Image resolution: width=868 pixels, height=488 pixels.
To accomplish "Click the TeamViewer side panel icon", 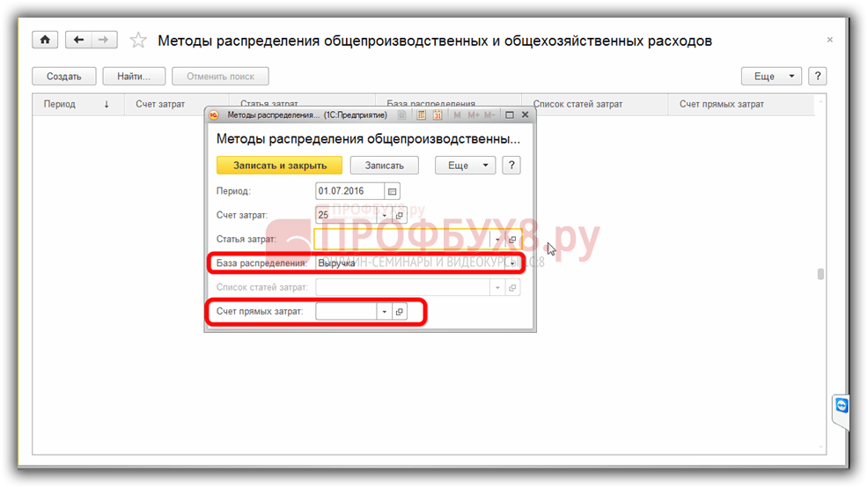I will click(x=842, y=405).
